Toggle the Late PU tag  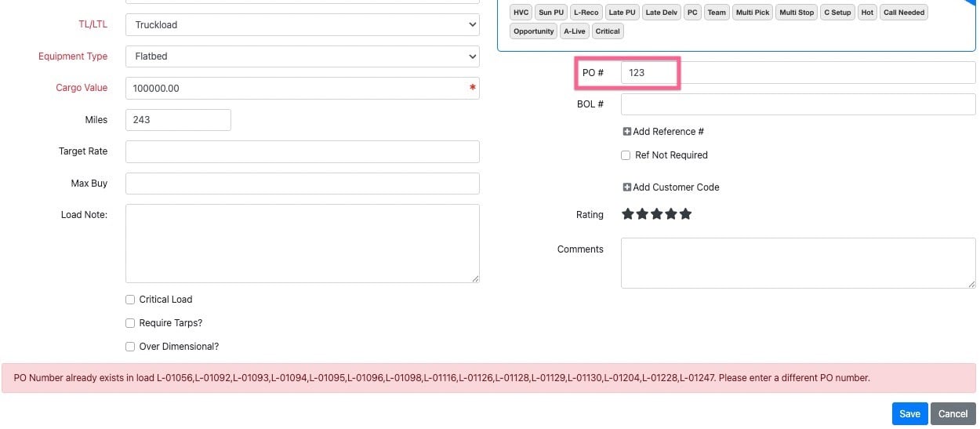[x=622, y=13]
